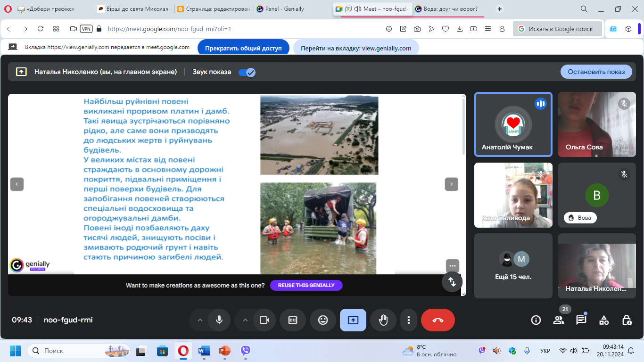Open more options three-dot menu in Meet

[409, 320]
